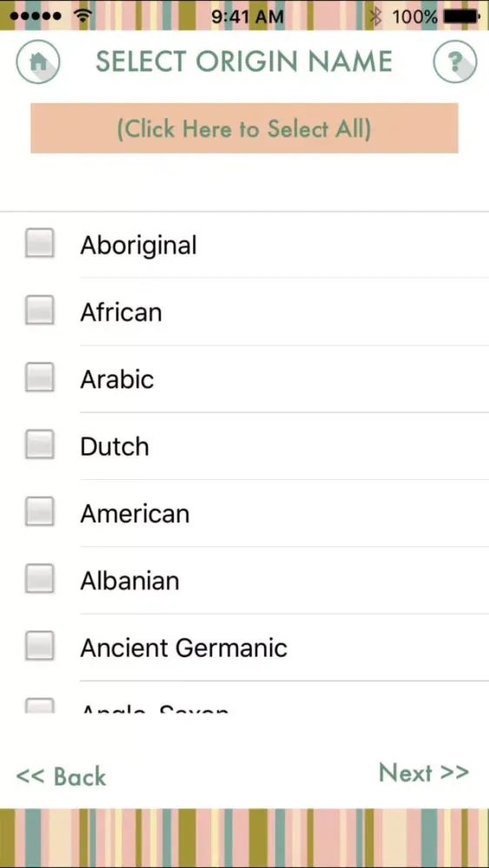The width and height of the screenshot is (489, 868).
Task: Mark the Albanian checkbox
Action: pos(39,579)
